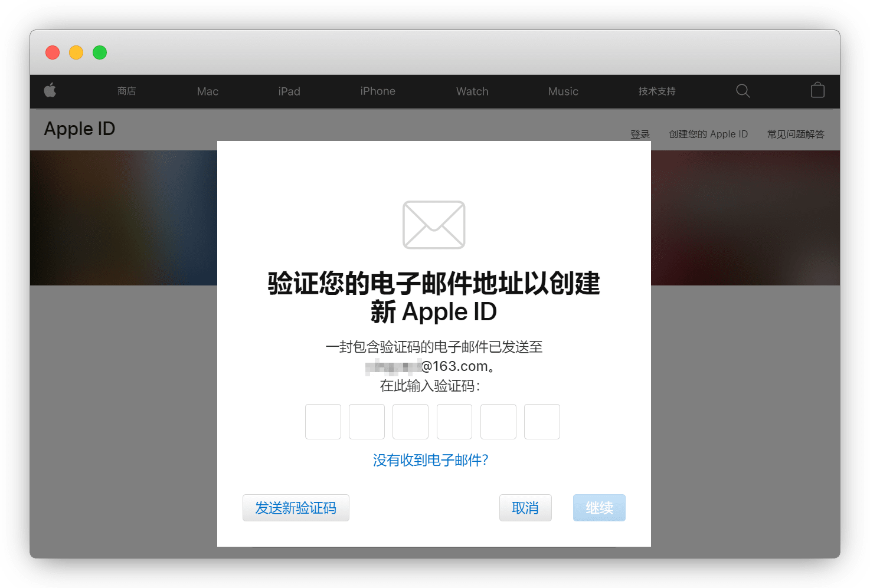This screenshot has height=588, width=870.
Task: Open Watch in the navigation bar
Action: point(472,91)
